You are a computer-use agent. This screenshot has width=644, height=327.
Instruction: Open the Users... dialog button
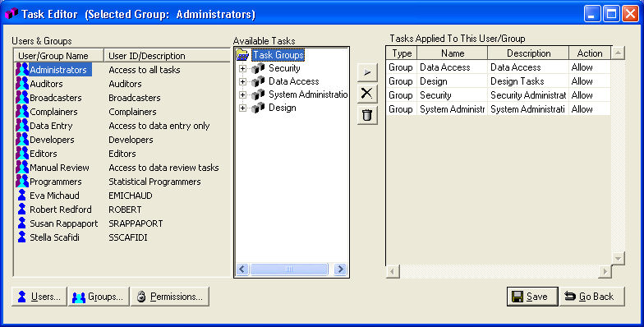(x=39, y=297)
